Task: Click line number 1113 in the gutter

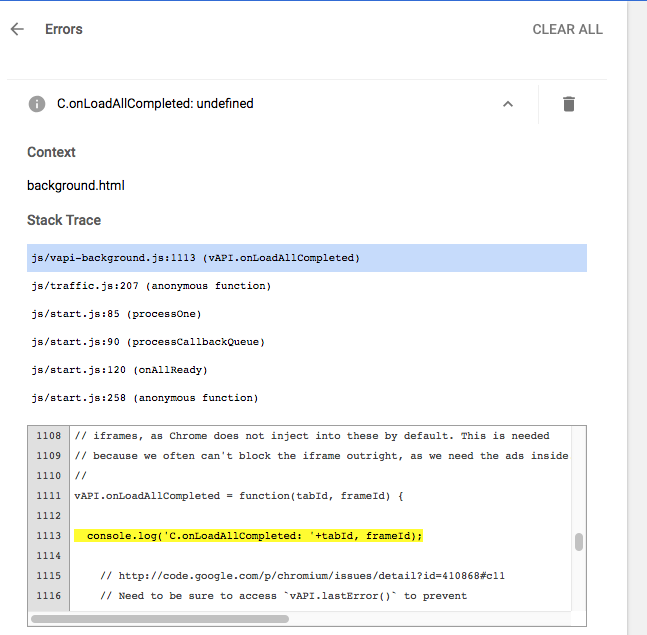Action: (x=48, y=536)
